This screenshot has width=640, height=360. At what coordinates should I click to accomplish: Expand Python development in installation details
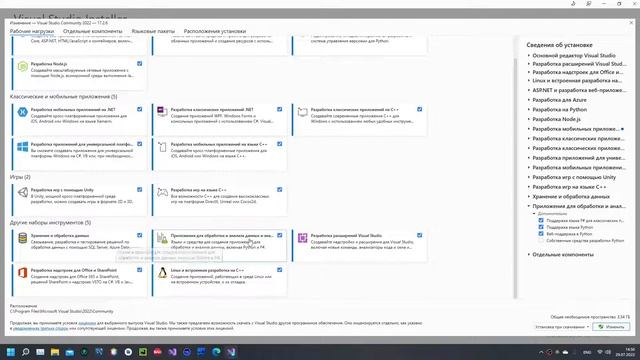(529, 110)
